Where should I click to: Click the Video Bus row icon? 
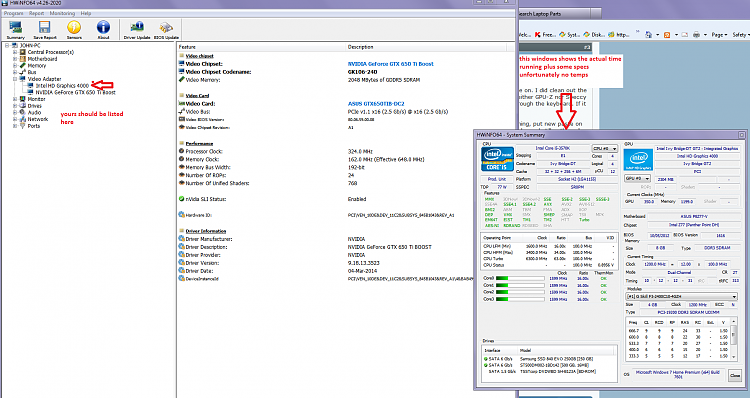pos(182,111)
